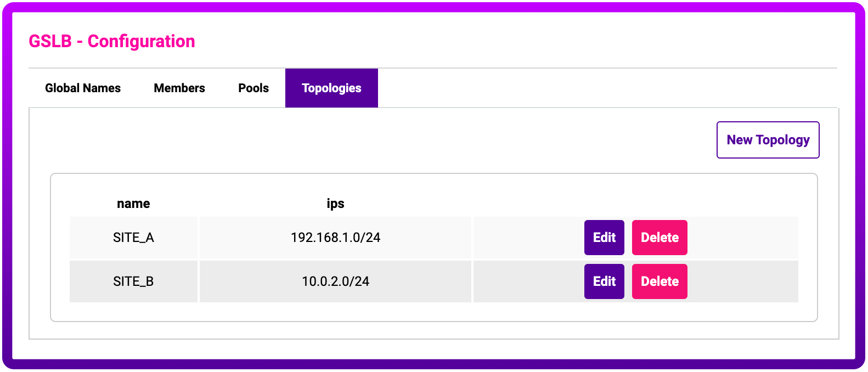Select the Topologies tab
Image resolution: width=868 pixels, height=372 pixels.
click(331, 88)
